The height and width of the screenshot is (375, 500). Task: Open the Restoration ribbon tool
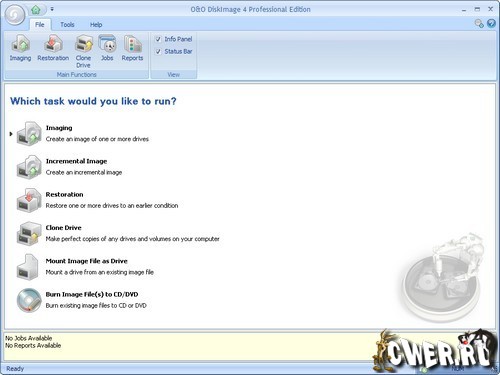click(53, 48)
